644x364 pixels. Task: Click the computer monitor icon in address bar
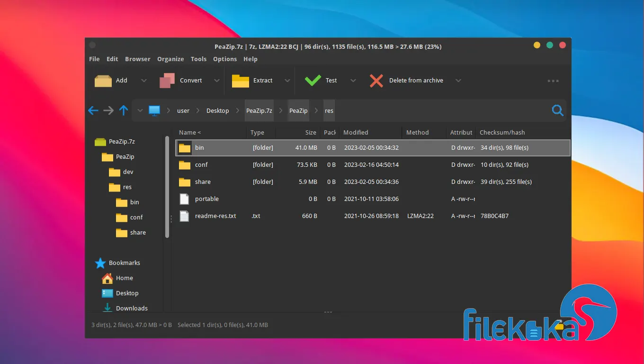click(x=154, y=110)
